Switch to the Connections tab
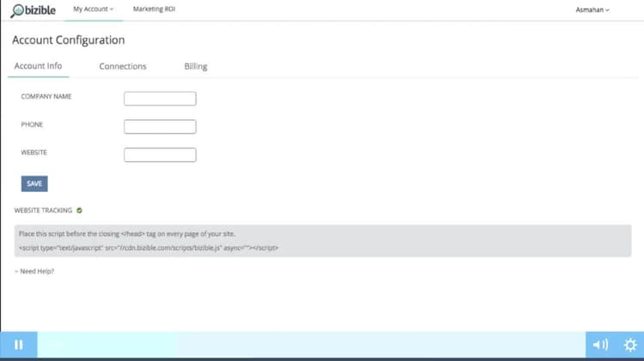The width and height of the screenshot is (644, 361). [x=123, y=67]
